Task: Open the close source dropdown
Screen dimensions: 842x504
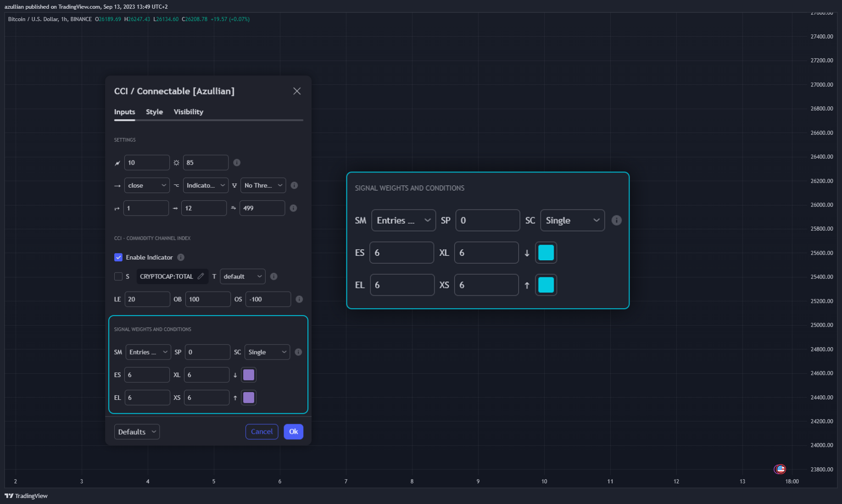Action: pyautogui.click(x=147, y=185)
